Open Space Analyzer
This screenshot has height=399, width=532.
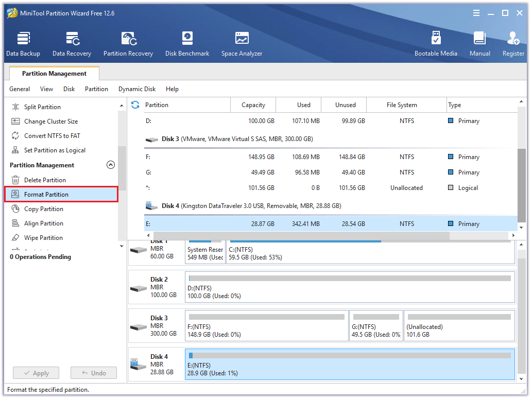(242, 44)
